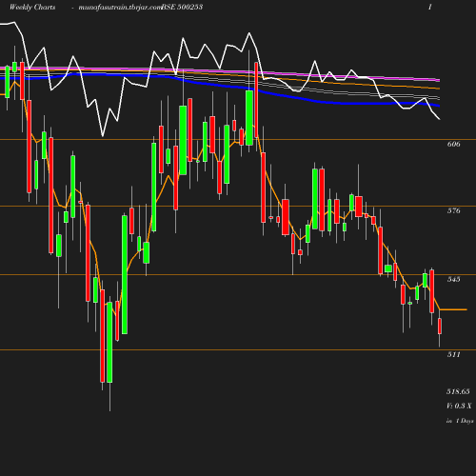Screen dimensions: 476x476
Task: Click the 'BSE 500253' symbol label
Action: [x=182, y=7]
